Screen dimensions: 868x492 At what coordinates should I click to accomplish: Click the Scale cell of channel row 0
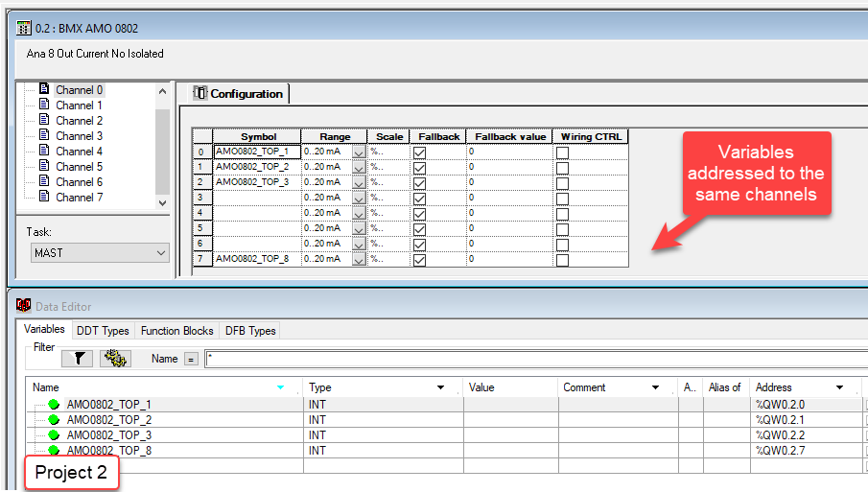pos(388,152)
